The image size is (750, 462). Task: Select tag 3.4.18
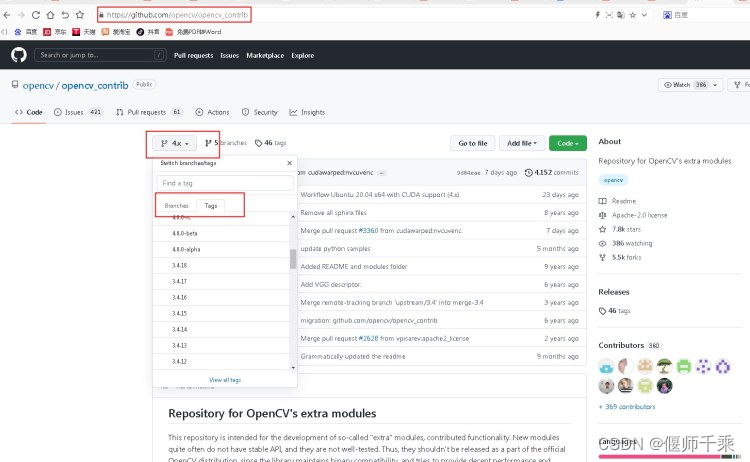(x=221, y=265)
